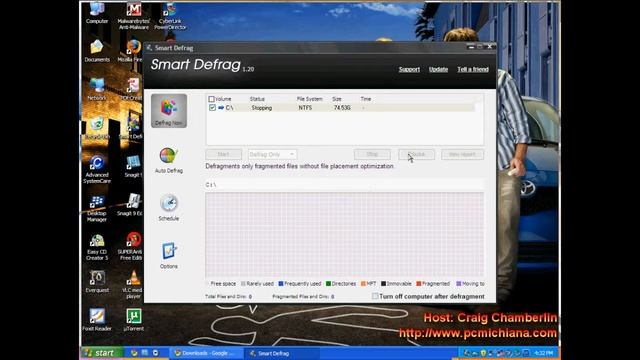Minimize the Smart Defrag window

(471, 47)
